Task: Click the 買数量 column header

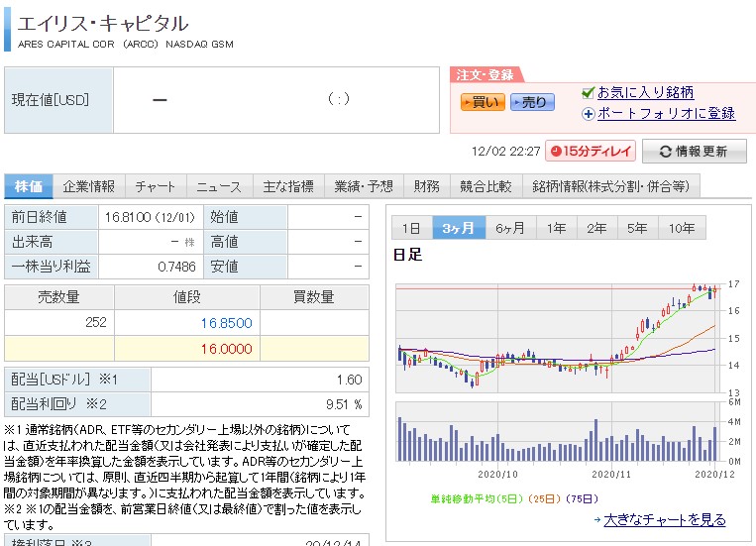Action: tap(314, 297)
